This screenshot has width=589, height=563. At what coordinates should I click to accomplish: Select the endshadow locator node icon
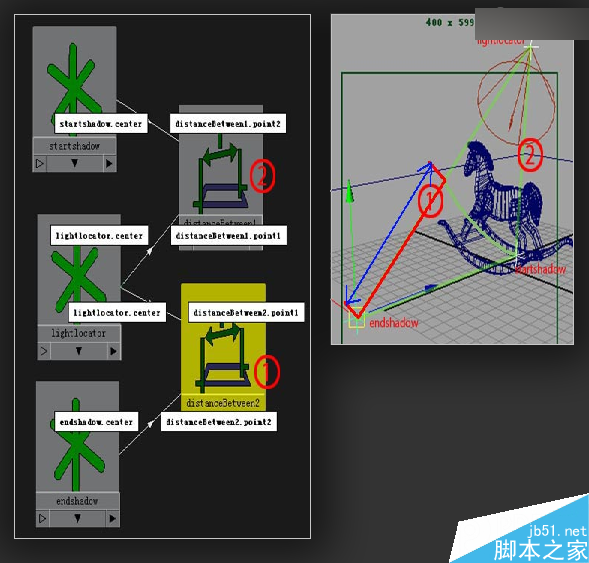pyautogui.click(x=77, y=436)
